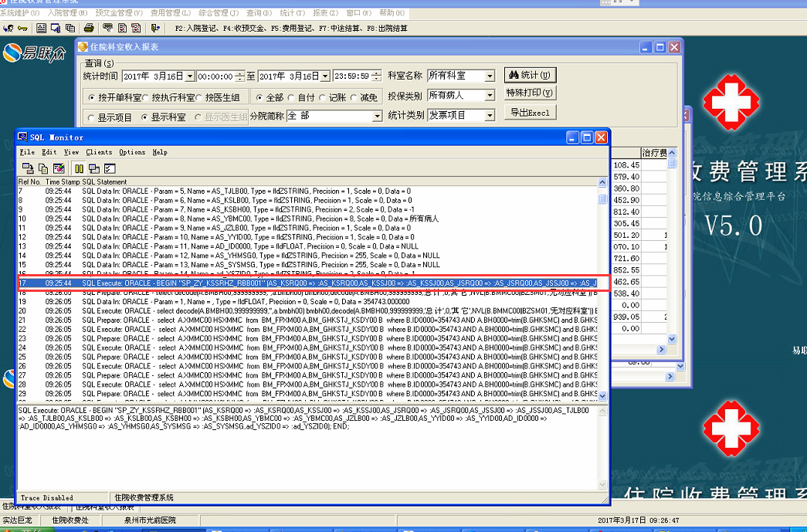The image size is (807, 532).
Task: Click the printer icon in main toolbar
Action: pyautogui.click(x=89, y=29)
